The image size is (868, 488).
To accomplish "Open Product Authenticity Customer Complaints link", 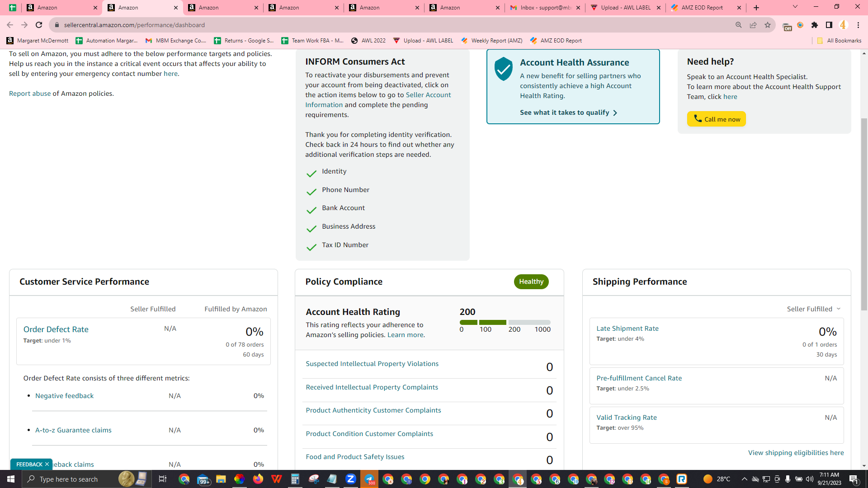I will click(x=373, y=410).
